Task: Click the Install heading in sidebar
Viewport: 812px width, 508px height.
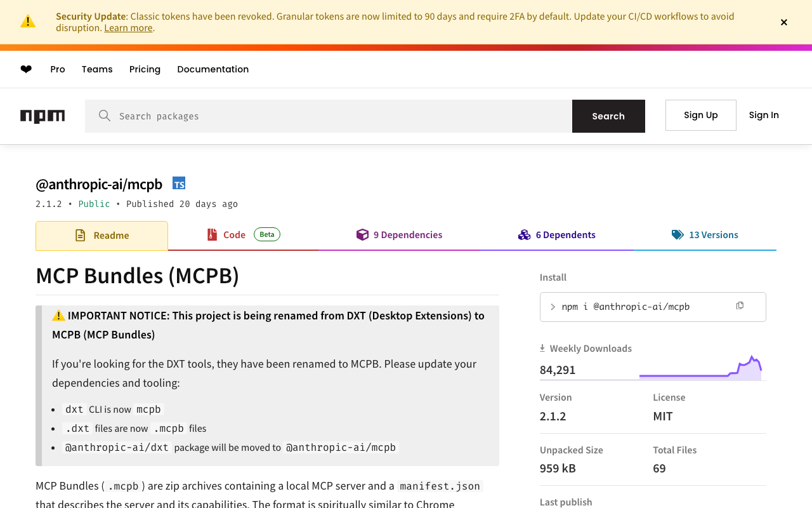Action: click(553, 277)
